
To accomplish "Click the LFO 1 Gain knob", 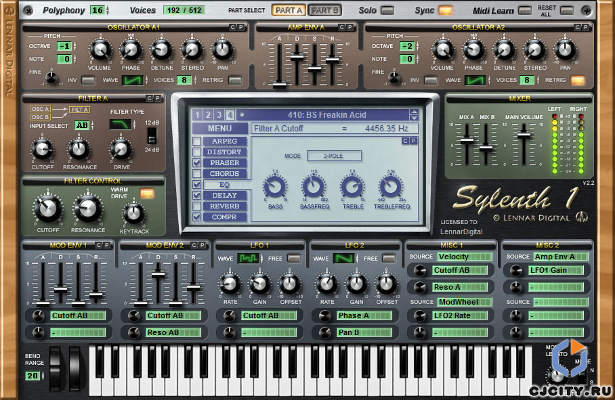I will [260, 284].
